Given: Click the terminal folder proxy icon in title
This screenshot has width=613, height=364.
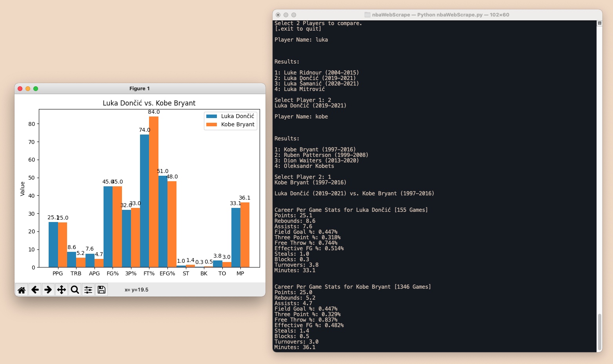Looking at the screenshot, I should [x=367, y=15].
